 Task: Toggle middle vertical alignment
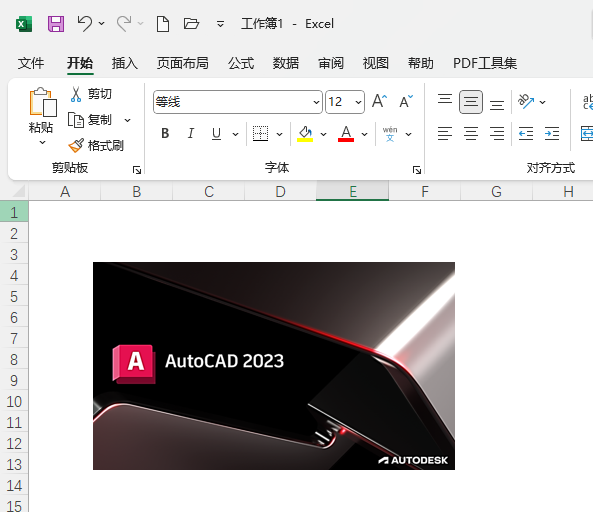[x=471, y=102]
